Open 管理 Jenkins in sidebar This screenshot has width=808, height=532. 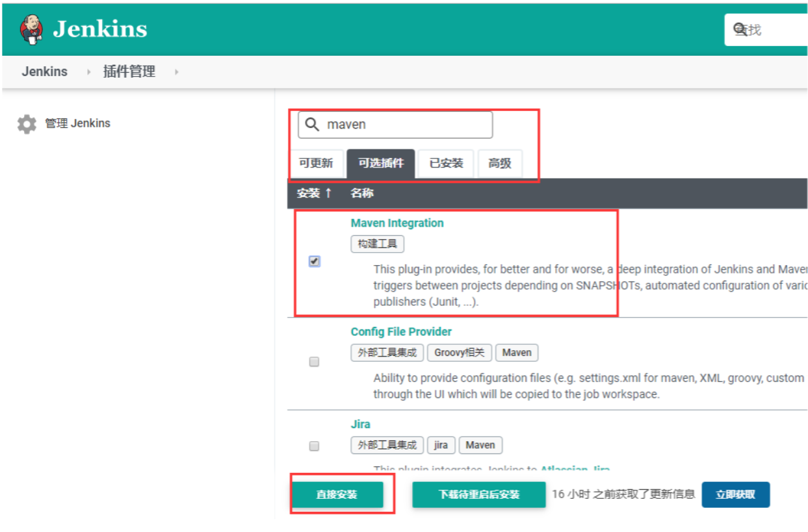click(77, 123)
